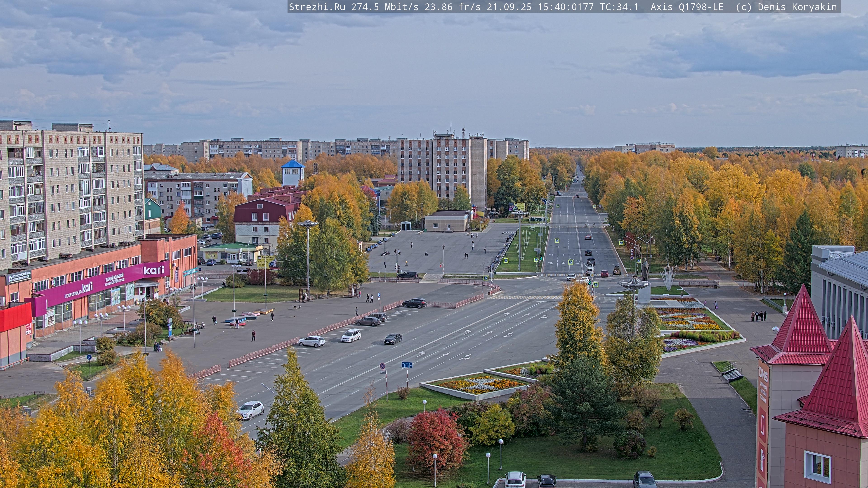Click the no-parking sign near flower bed

click(x=383, y=366)
